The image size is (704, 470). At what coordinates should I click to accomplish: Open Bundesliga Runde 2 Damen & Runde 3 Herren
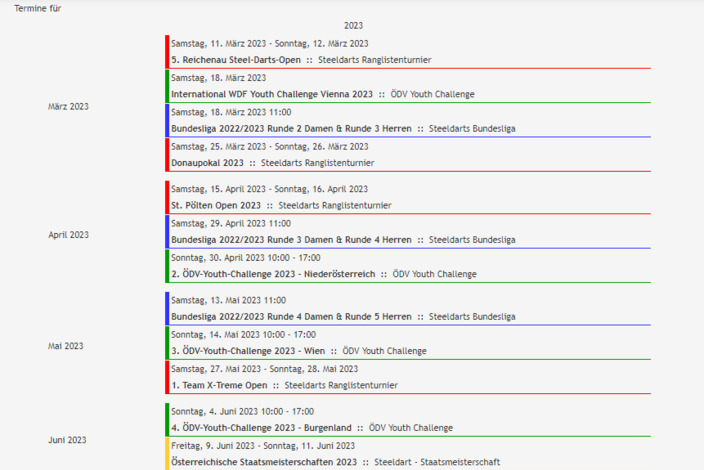pos(291,128)
